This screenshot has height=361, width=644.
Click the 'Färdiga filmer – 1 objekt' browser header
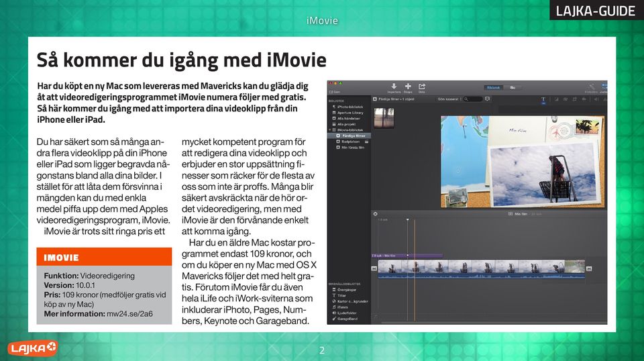(x=394, y=99)
